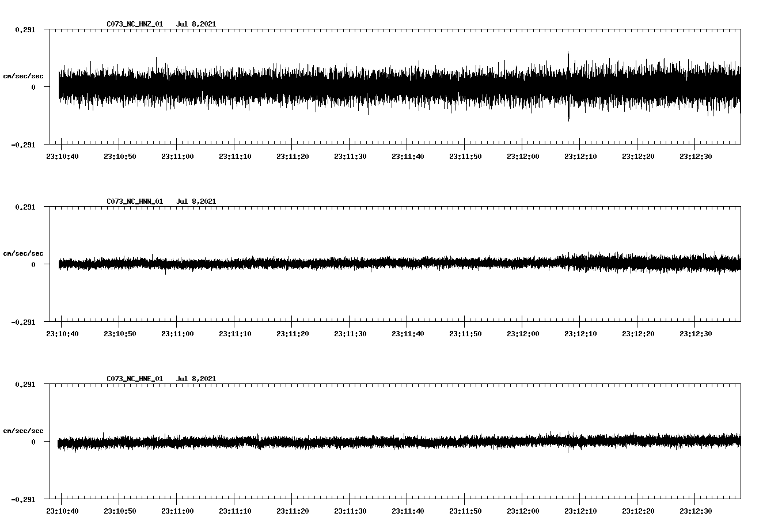The height and width of the screenshot is (532, 782).
Task: Click 23:11:10 time label under HNE plot
Action: [x=234, y=511]
